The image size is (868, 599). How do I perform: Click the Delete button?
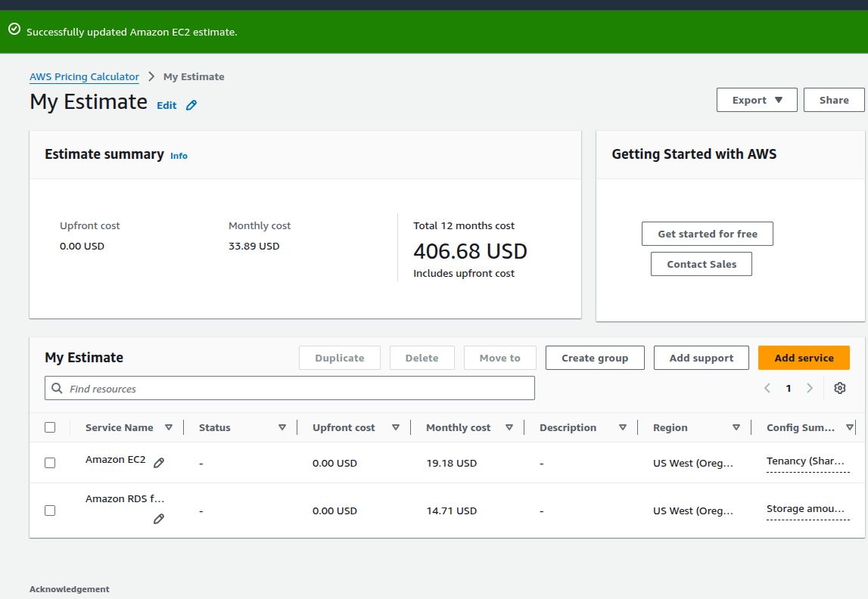[x=422, y=358]
